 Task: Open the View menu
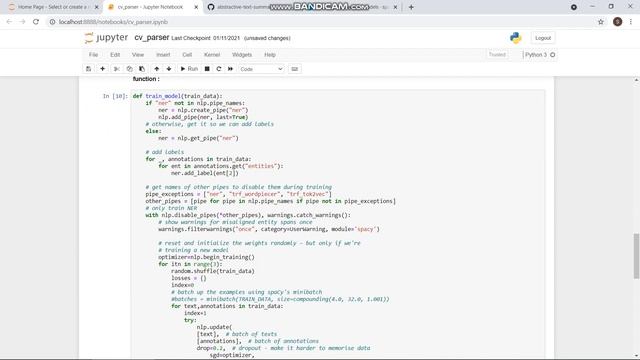138,55
